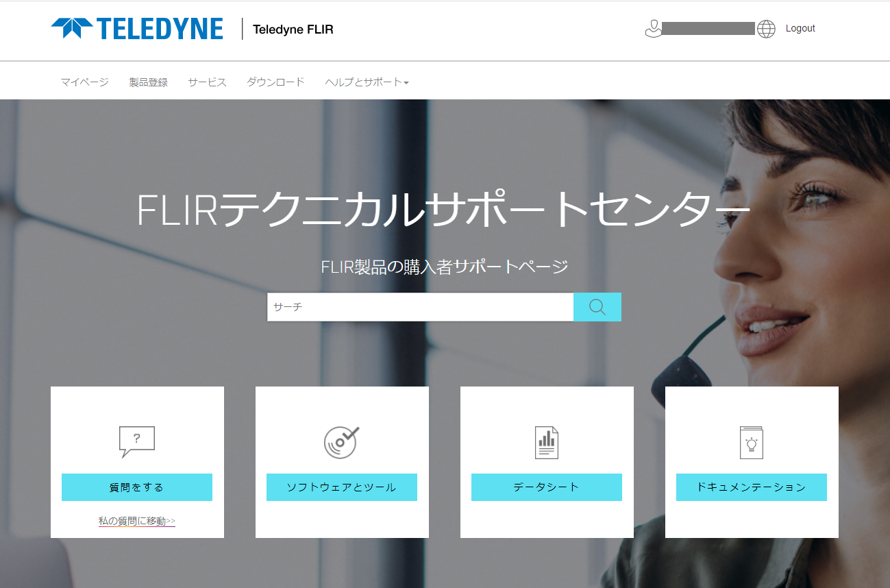Open 製品登録 in the navigation bar
Viewport: 890px width, 588px height.
[x=149, y=82]
